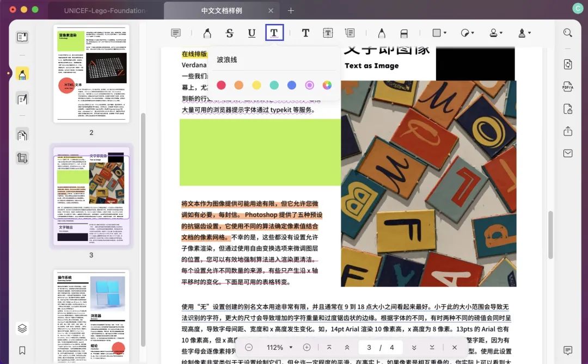Go to next page arrow

tap(414, 348)
